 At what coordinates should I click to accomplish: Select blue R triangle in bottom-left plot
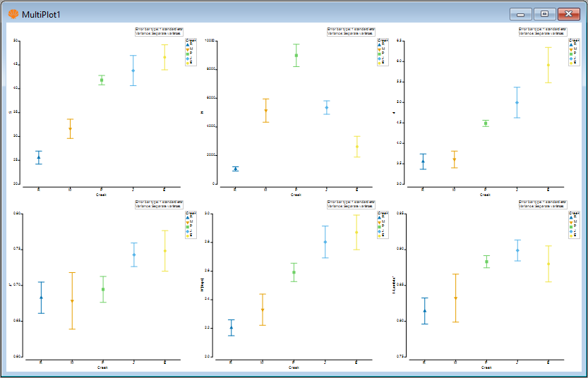41,298
